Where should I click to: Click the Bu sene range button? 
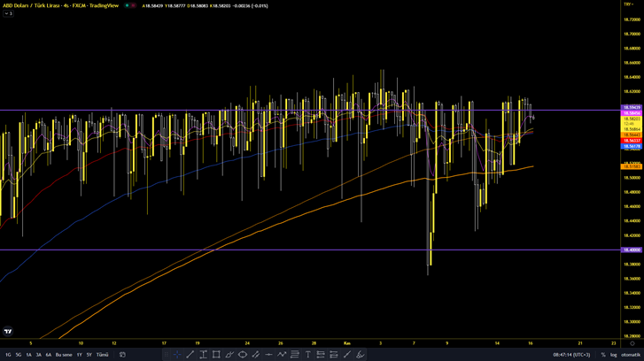(64, 355)
